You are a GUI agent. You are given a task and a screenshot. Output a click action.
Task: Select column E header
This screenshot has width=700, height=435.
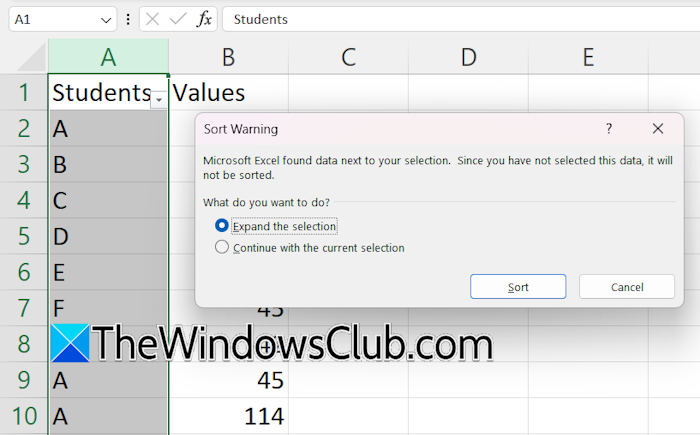[x=588, y=57]
